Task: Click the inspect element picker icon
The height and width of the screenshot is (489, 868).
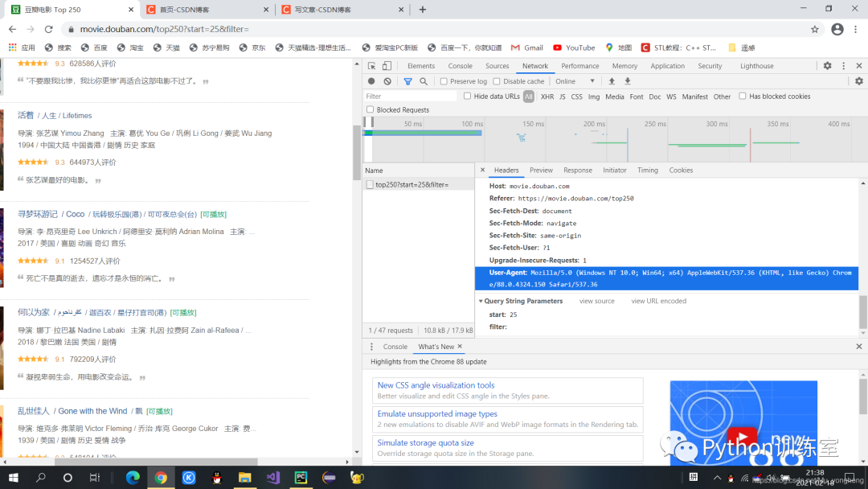Action: pyautogui.click(x=371, y=66)
